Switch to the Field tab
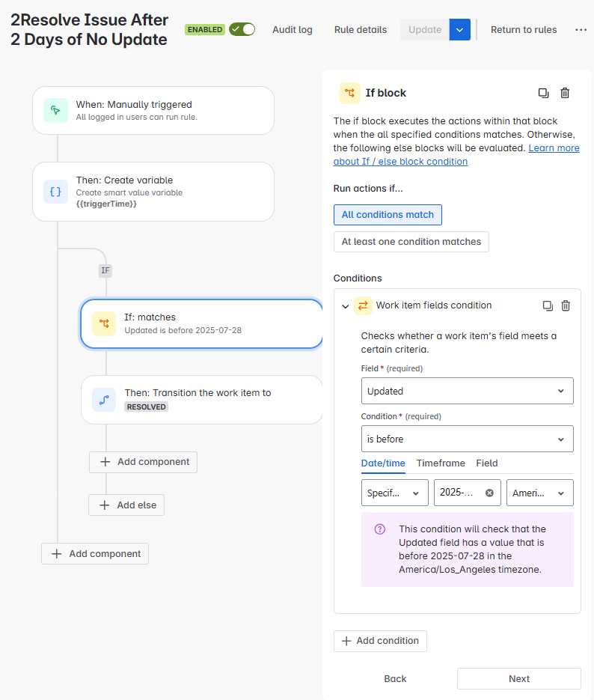Viewport: 594px width, 700px height. [x=486, y=463]
